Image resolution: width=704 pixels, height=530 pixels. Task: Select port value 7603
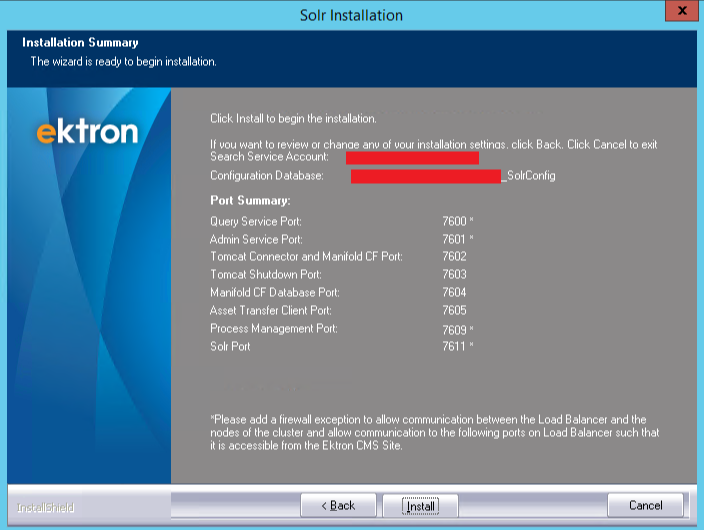pos(454,274)
